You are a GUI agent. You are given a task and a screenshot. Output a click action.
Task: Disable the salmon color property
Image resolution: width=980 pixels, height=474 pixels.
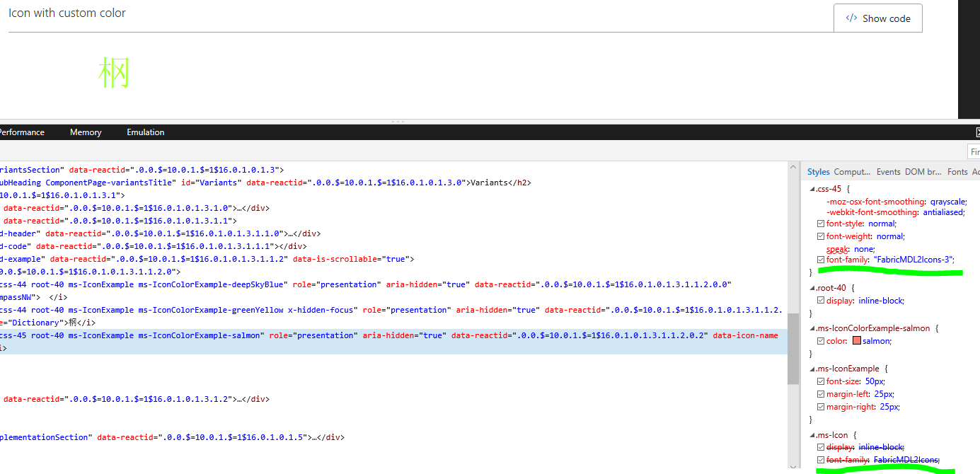(821, 340)
